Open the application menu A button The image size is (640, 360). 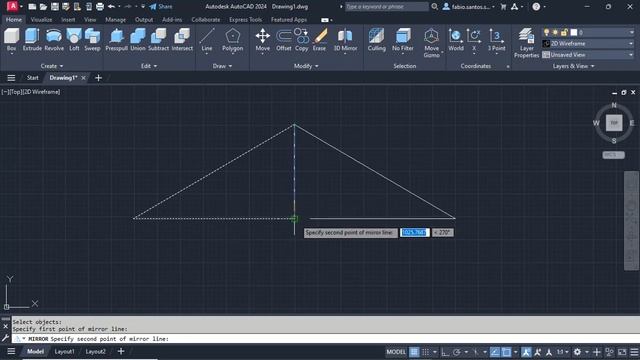13,6
